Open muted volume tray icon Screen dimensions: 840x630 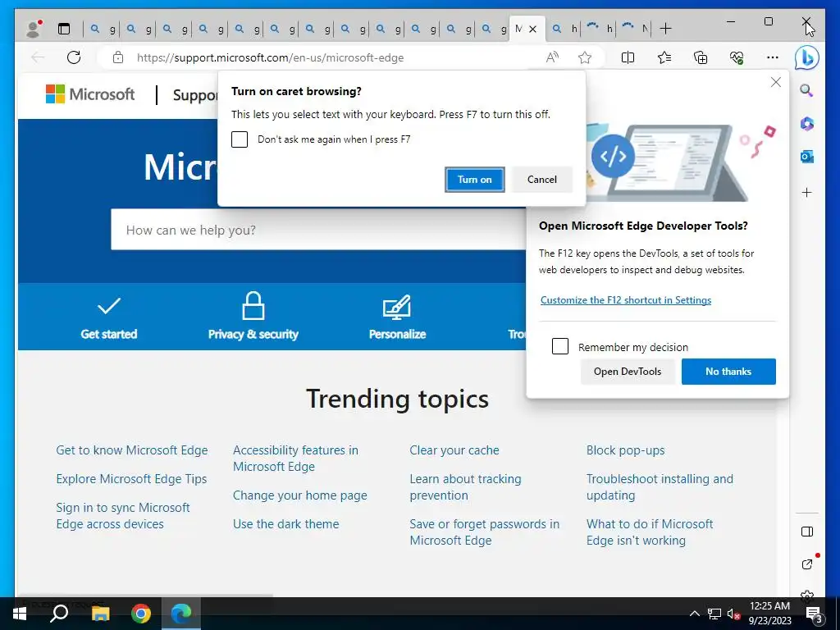(x=734, y=614)
